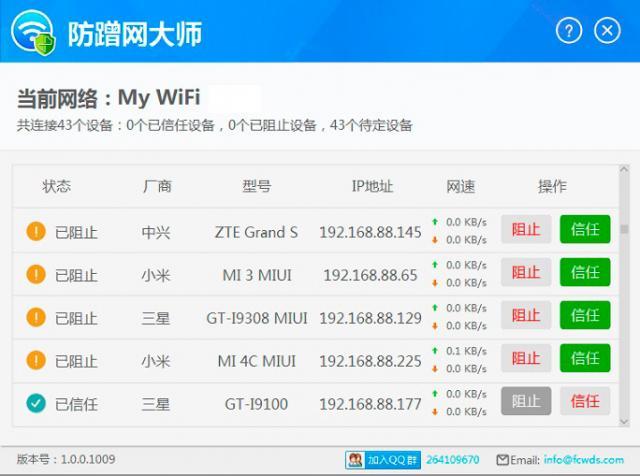Click vendor 中兴 in the first row
Image resolution: width=640 pixels, height=476 pixels.
(x=156, y=232)
